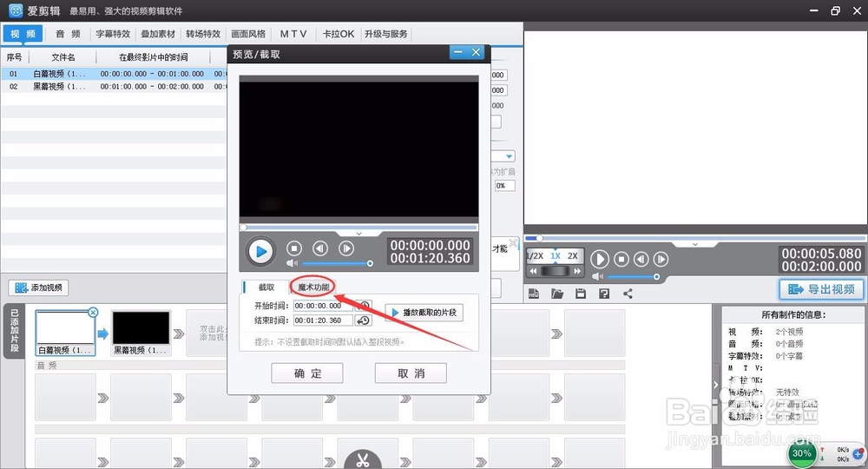
Task: Expand the chevron under main preview seek bar
Action: point(694,244)
